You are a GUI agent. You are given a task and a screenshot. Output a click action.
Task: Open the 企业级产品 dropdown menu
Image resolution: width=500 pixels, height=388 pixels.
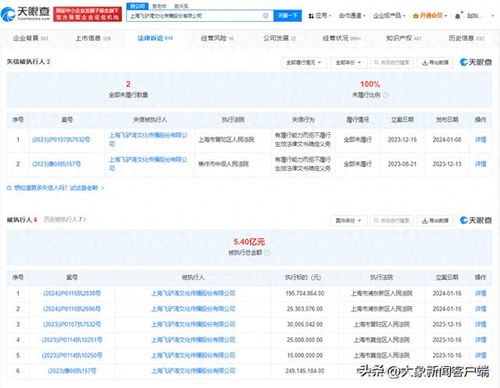(389, 16)
